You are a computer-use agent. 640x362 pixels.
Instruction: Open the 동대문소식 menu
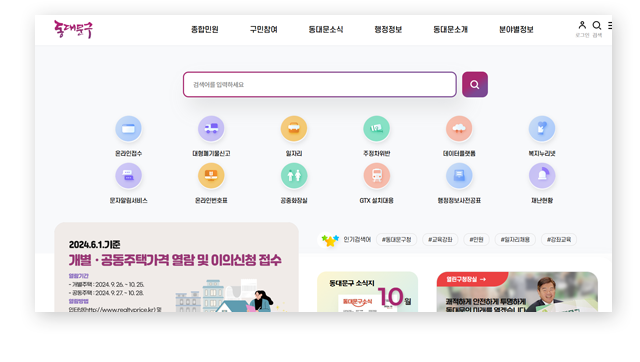[x=326, y=29]
